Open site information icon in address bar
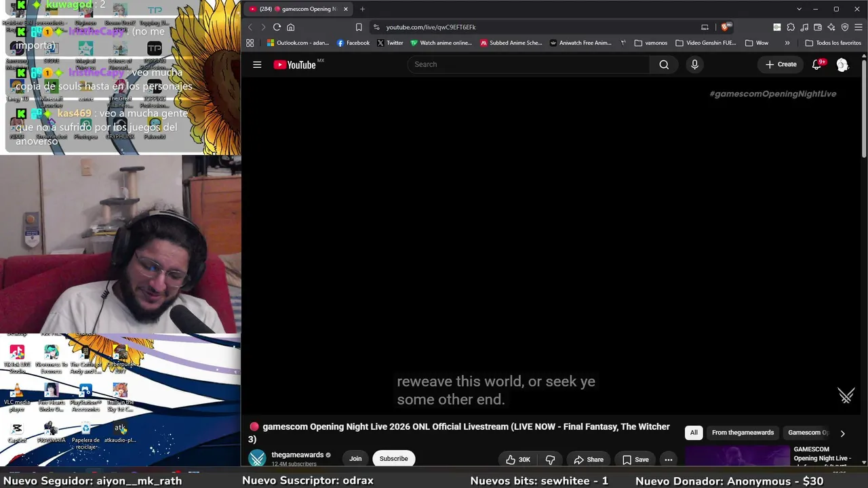The height and width of the screenshot is (488, 868). [376, 27]
